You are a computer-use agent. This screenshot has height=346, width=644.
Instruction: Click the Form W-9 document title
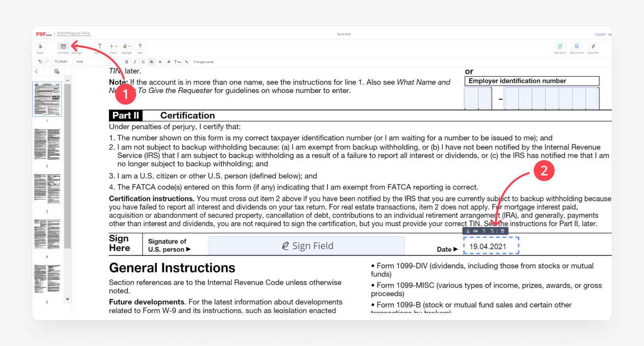344,35
